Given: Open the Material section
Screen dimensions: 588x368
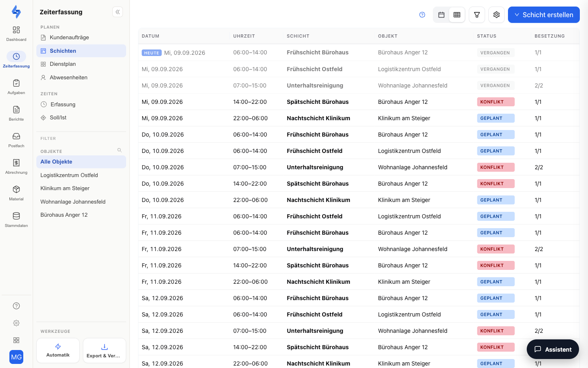Looking at the screenshot, I should click(x=16, y=193).
